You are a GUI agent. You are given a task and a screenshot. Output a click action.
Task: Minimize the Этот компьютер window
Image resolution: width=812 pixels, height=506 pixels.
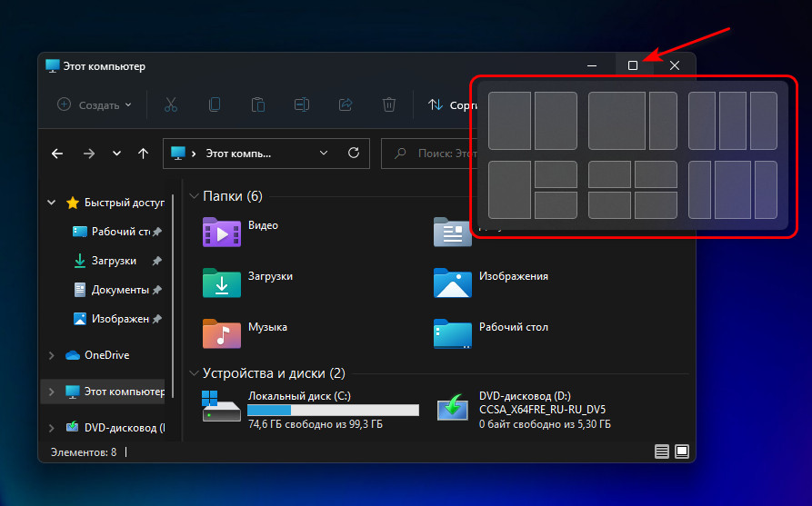click(592, 65)
